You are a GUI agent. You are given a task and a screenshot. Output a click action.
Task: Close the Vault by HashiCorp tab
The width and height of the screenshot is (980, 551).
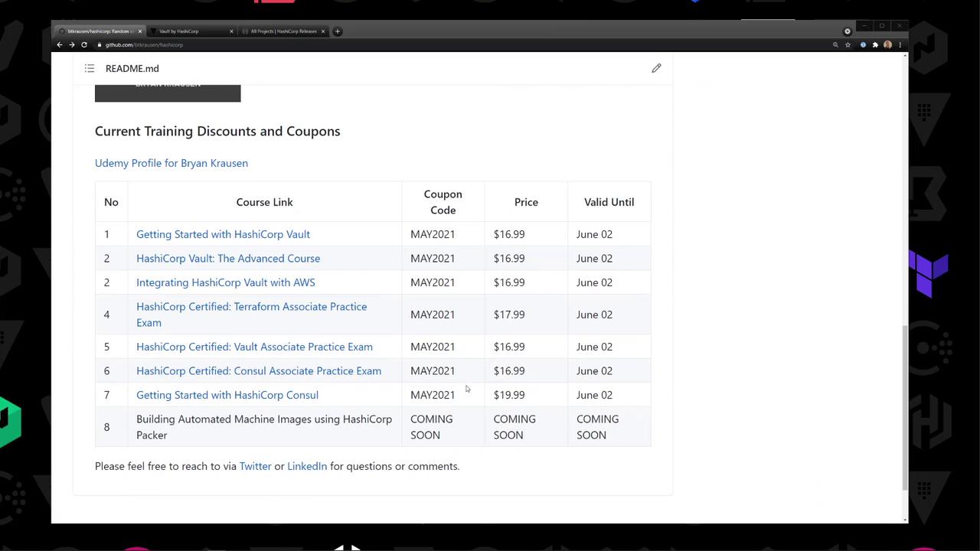(231, 31)
